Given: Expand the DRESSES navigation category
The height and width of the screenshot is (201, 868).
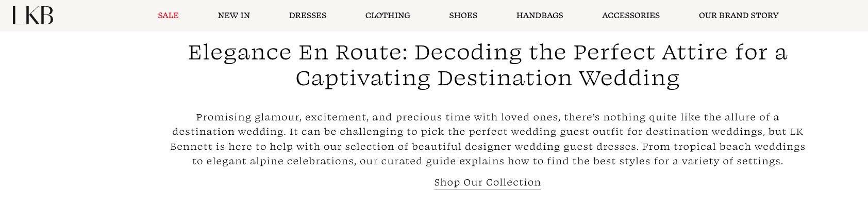Looking at the screenshot, I should click(308, 16).
